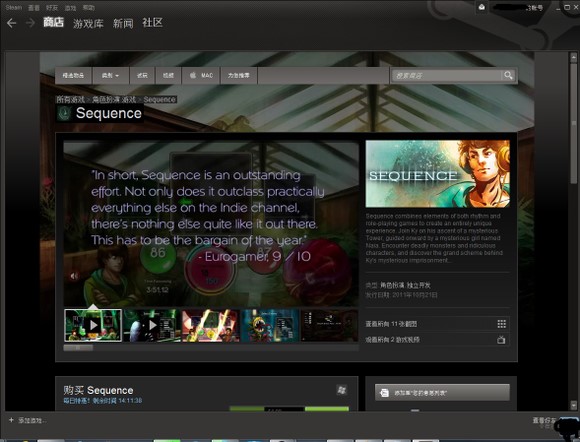Expand the 类别 category dropdown

click(x=111, y=75)
